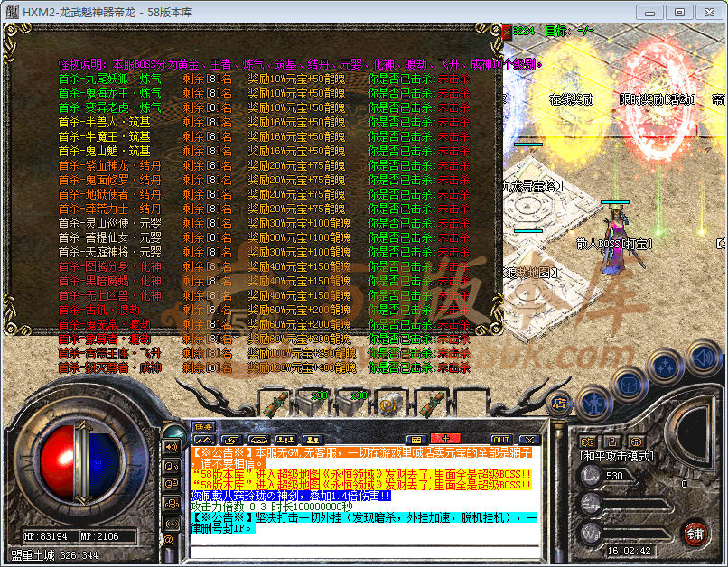Click the game window title bar icon
This screenshot has width=728, height=567.
point(13,12)
